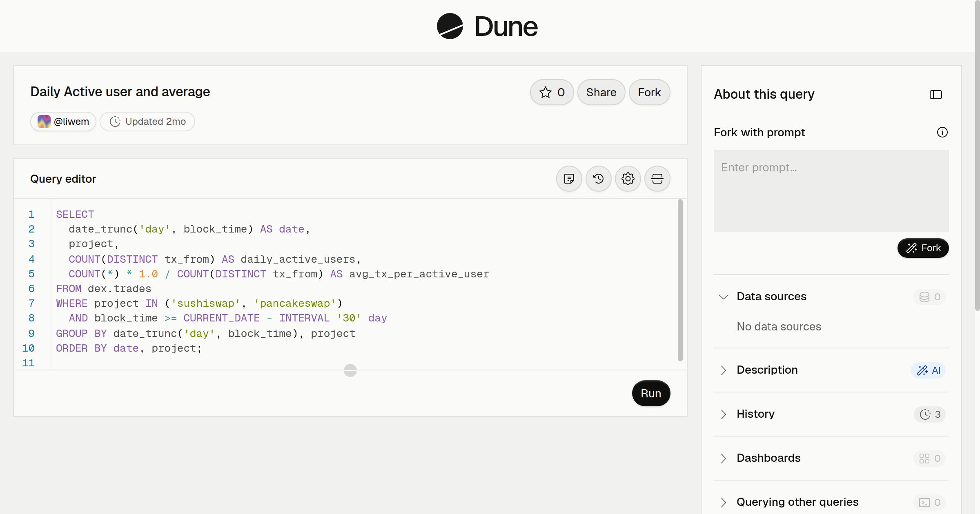980x514 pixels.
Task: Open query settings gear icon
Action: point(628,179)
